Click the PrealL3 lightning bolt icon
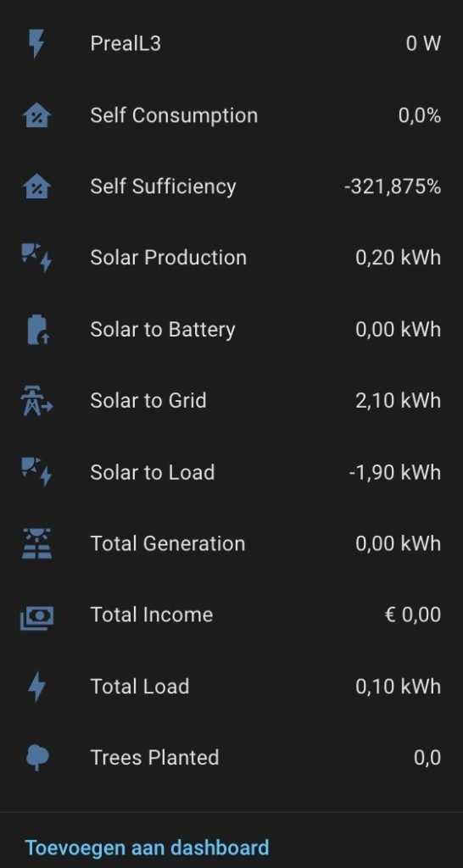Viewport: 463px width, 868px height. click(x=36, y=44)
